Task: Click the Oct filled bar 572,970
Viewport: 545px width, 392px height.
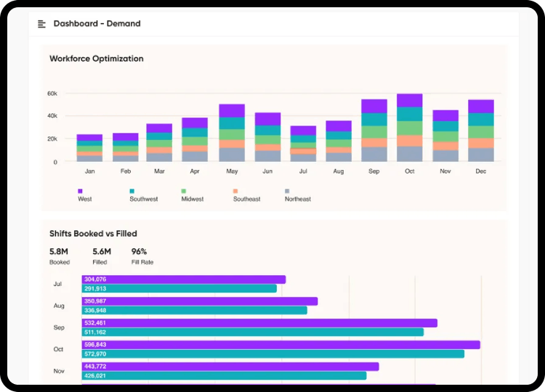Action: [272, 354]
